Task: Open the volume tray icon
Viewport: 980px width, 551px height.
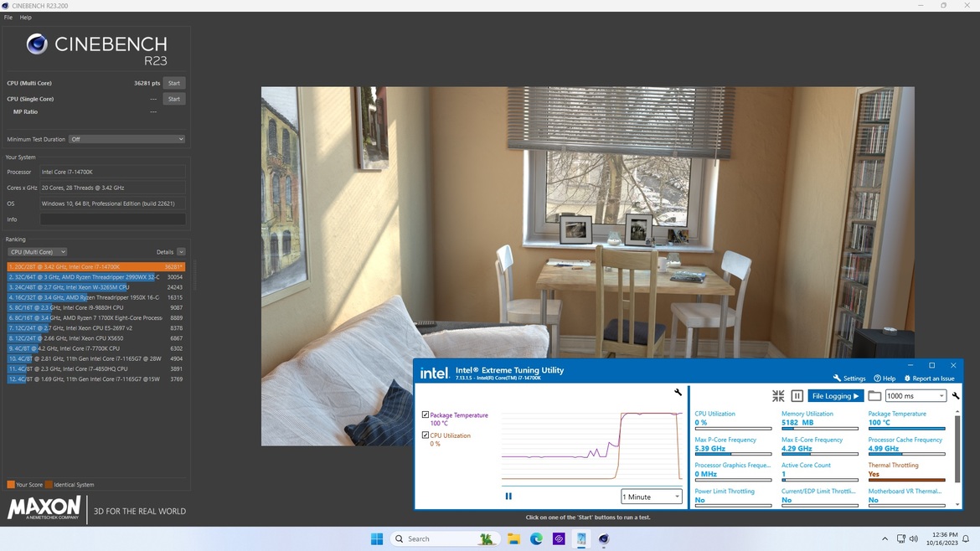Action: tap(913, 538)
